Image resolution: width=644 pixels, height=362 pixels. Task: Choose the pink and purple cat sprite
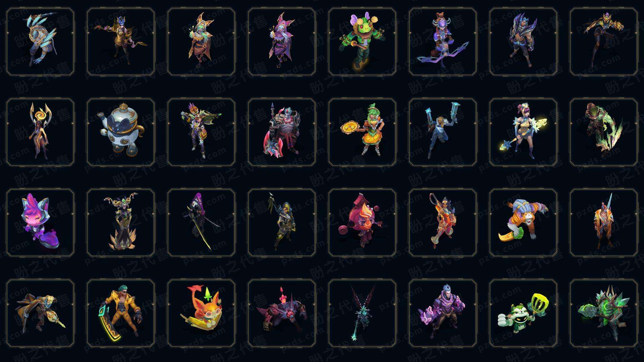[x=40, y=223]
